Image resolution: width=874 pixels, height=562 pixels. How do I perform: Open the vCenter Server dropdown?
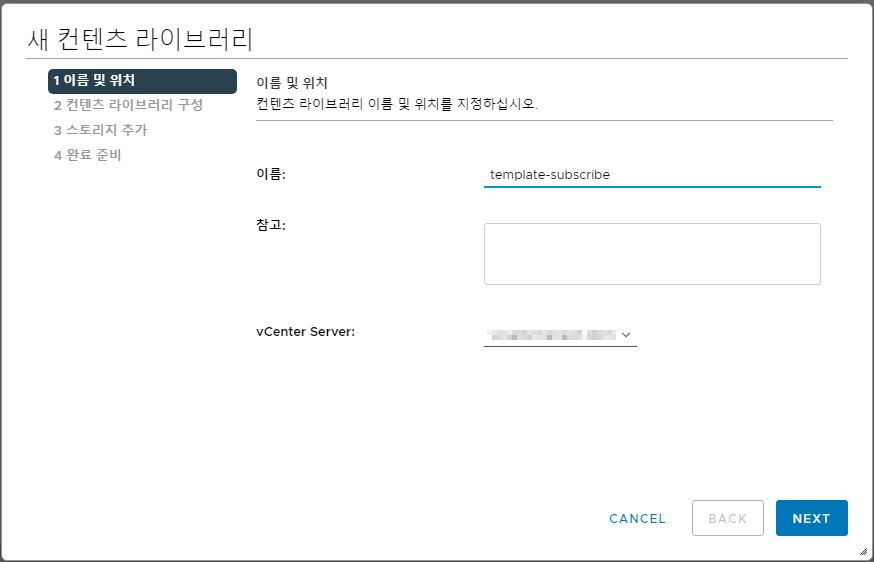coord(560,335)
